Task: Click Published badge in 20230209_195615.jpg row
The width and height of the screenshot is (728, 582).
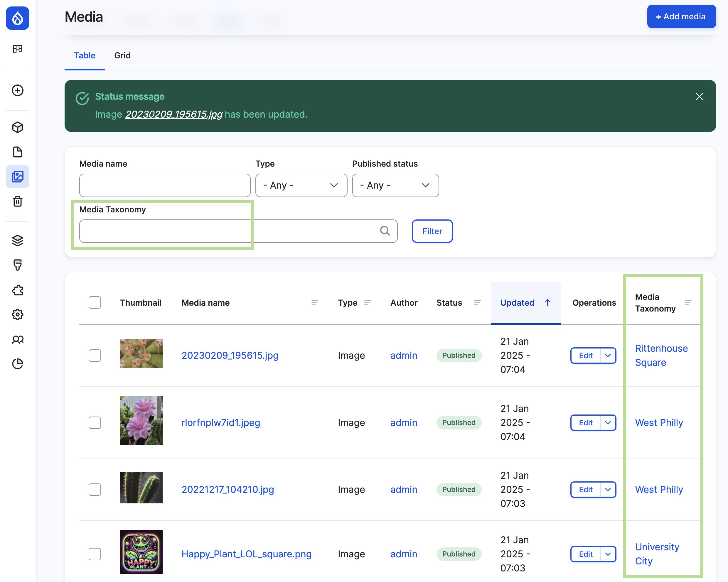Action: 459,355
